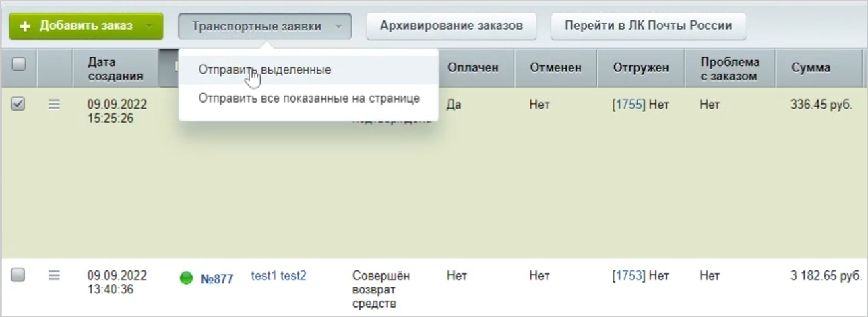Open order link №877
This screenshot has width=868, height=317.
(x=217, y=279)
